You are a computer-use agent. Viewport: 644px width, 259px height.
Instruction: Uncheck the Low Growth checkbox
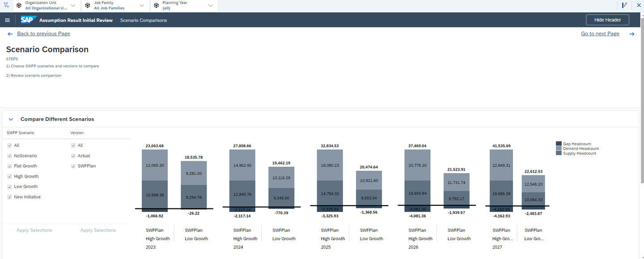(9, 187)
